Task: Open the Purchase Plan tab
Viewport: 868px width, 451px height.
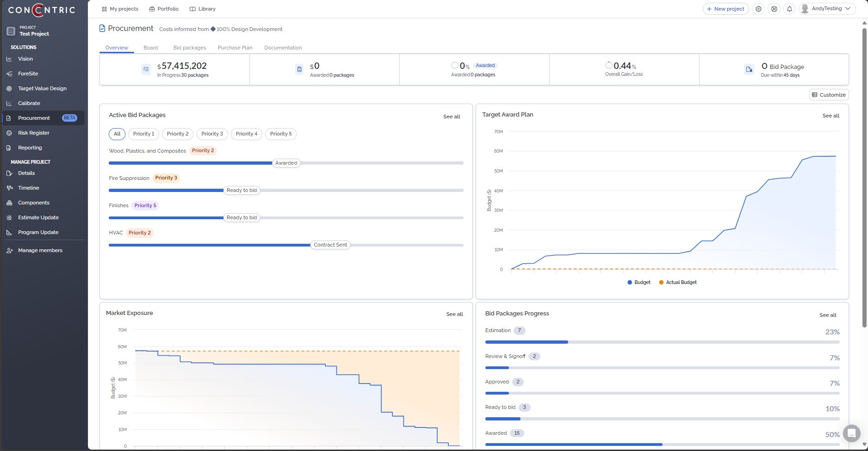Action: (x=235, y=48)
